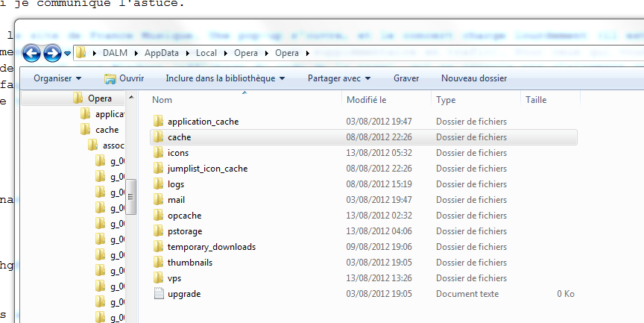This screenshot has width=644, height=323.
Task: Click the jumplist_icon_cache file name
Action: (x=207, y=169)
